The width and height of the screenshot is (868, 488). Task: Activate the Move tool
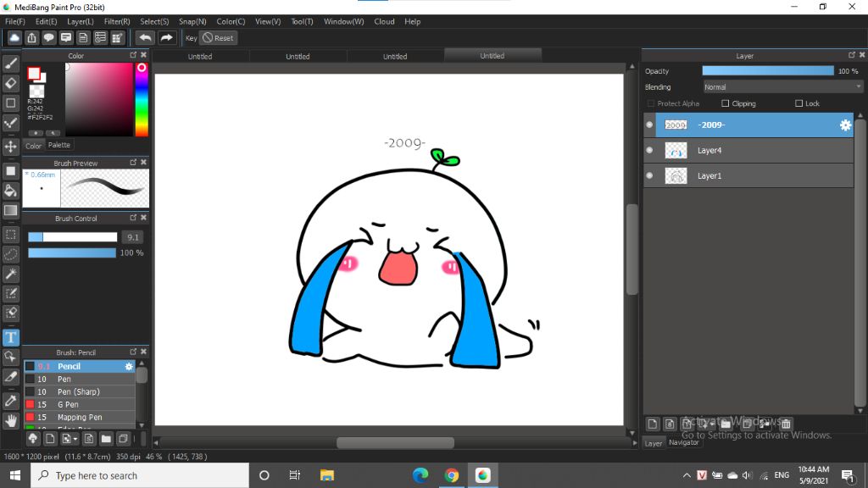coord(11,147)
